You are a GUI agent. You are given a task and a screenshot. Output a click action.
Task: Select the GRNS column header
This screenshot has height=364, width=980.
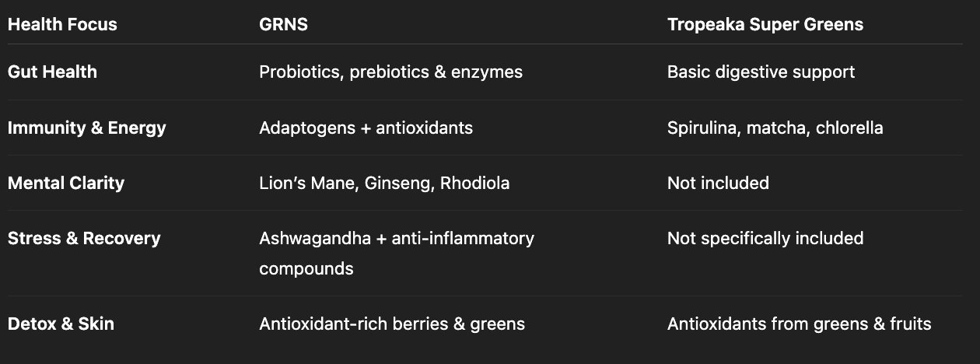(283, 24)
